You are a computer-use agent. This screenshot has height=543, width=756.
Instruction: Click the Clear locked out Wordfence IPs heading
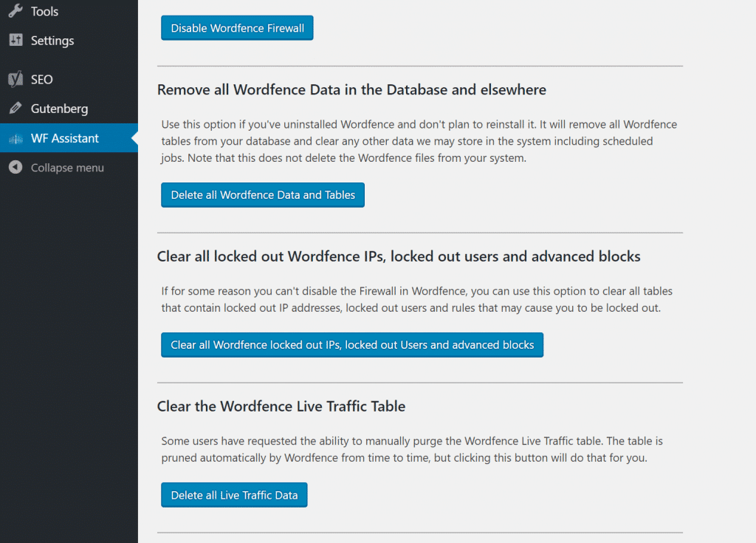tap(399, 256)
